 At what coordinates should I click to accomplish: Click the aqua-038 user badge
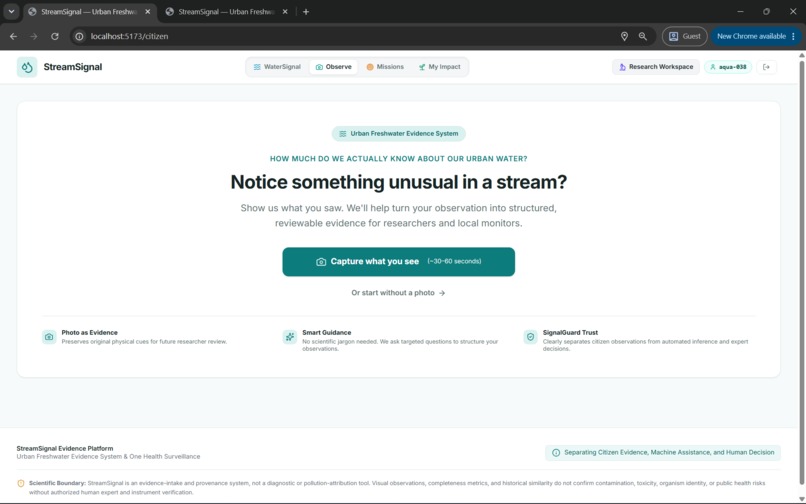click(728, 67)
